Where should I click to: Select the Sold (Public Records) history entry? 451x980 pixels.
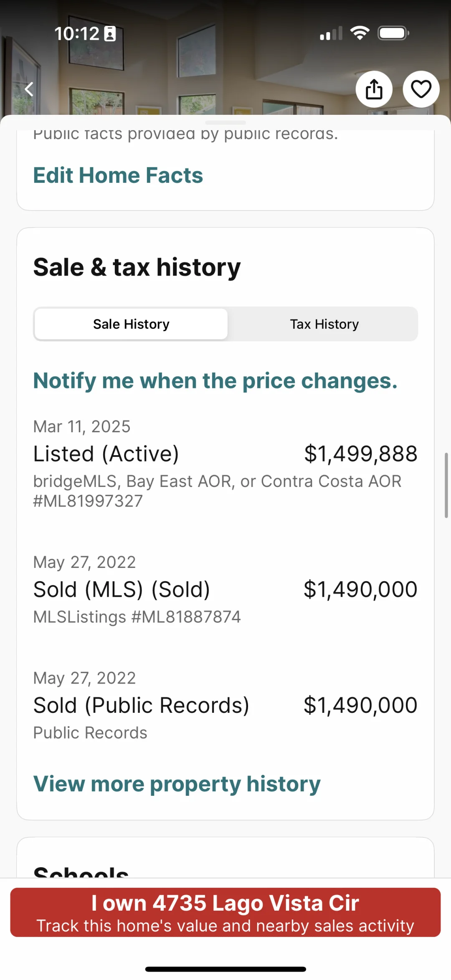click(x=225, y=705)
